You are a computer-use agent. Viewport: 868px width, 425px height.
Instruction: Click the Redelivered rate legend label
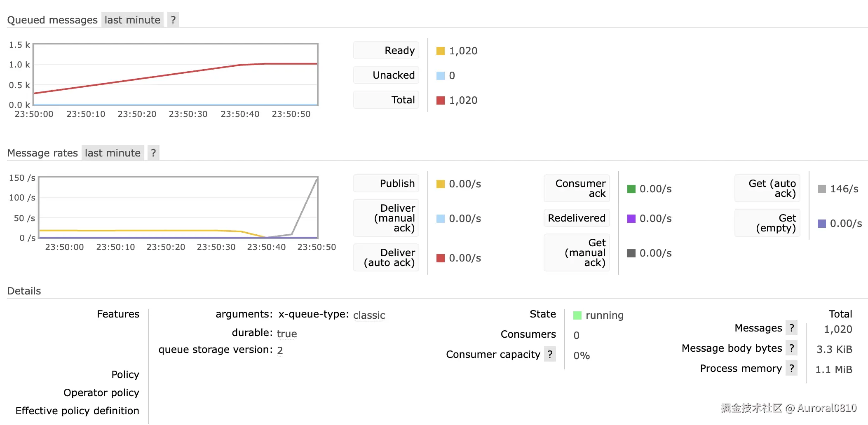[576, 218]
